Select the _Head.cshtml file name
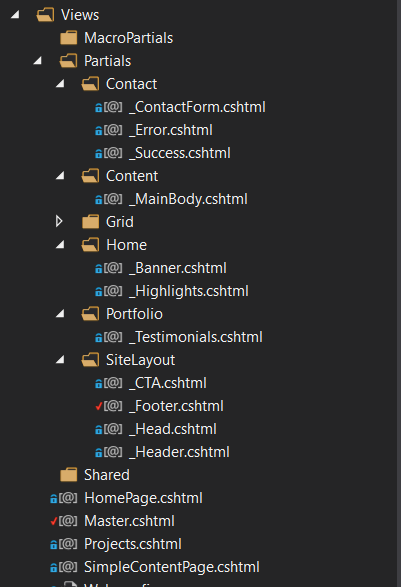This screenshot has height=587, width=401. coord(173,429)
